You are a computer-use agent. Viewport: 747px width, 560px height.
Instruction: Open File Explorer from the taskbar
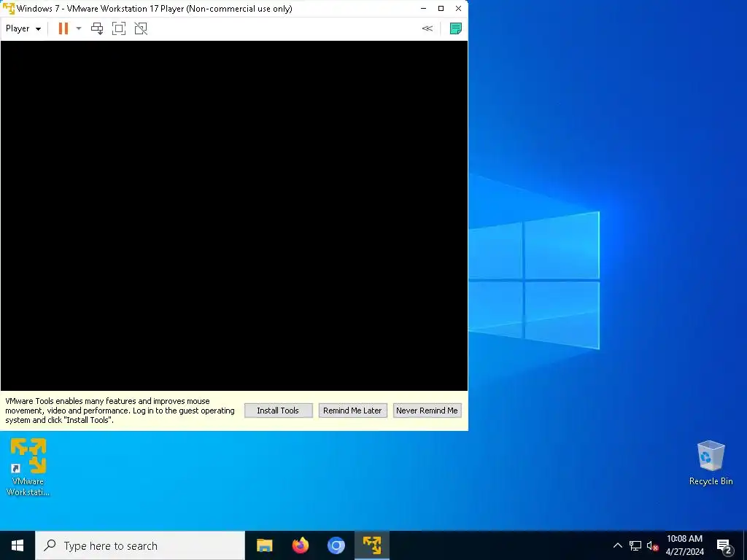tap(264, 545)
